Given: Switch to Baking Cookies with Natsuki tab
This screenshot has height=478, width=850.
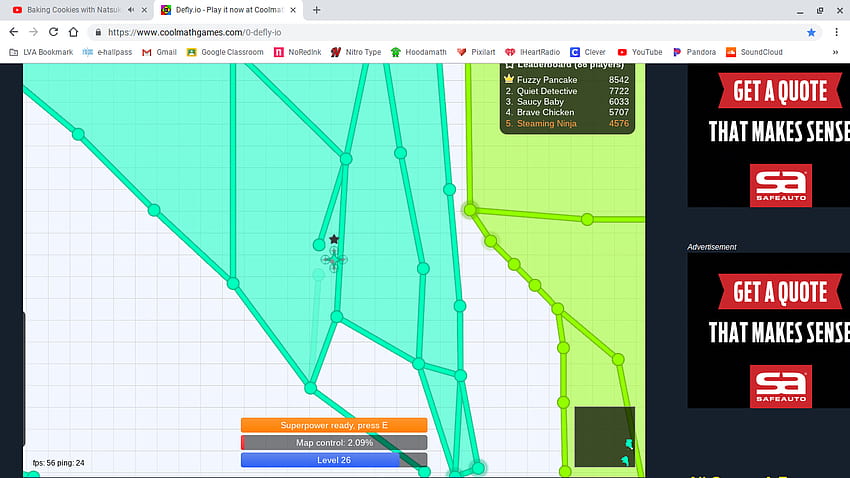Looking at the screenshot, I should [x=72, y=10].
